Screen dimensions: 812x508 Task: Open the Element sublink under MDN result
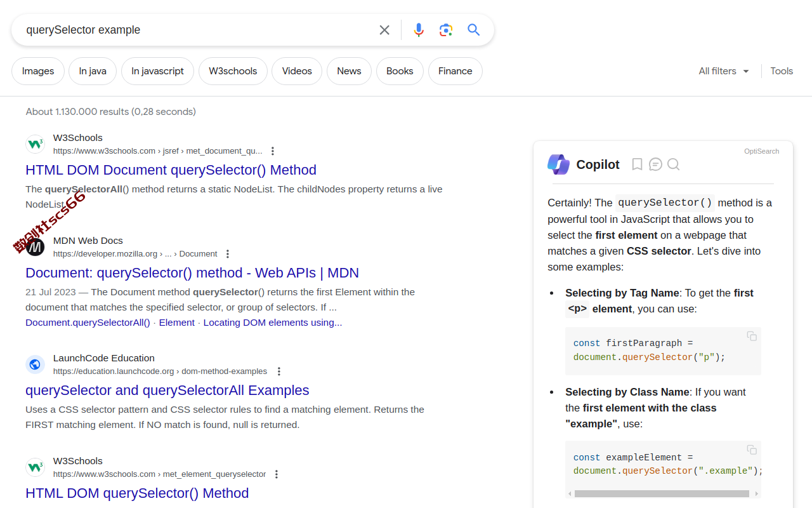click(176, 323)
